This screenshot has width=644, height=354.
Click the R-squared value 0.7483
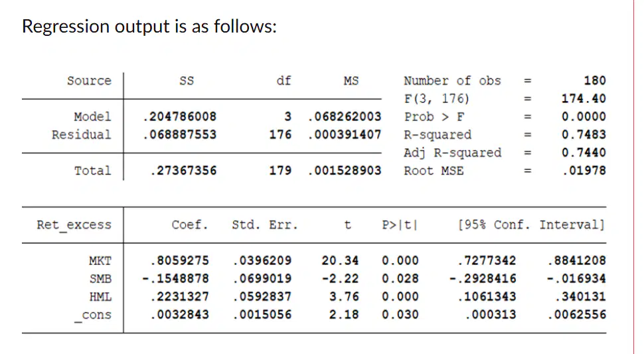click(x=584, y=135)
